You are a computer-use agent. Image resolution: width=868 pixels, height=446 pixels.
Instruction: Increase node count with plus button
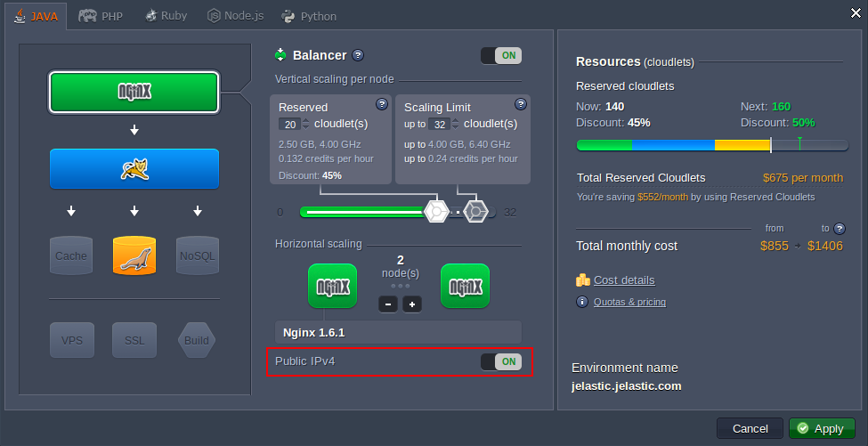pos(412,304)
